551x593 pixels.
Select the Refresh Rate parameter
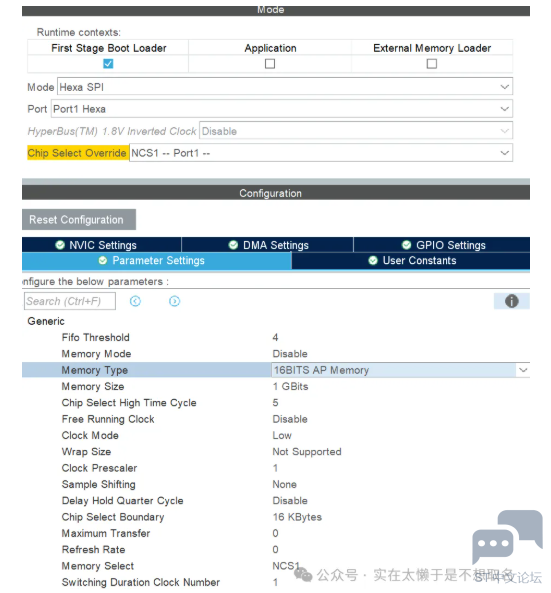click(x=93, y=550)
